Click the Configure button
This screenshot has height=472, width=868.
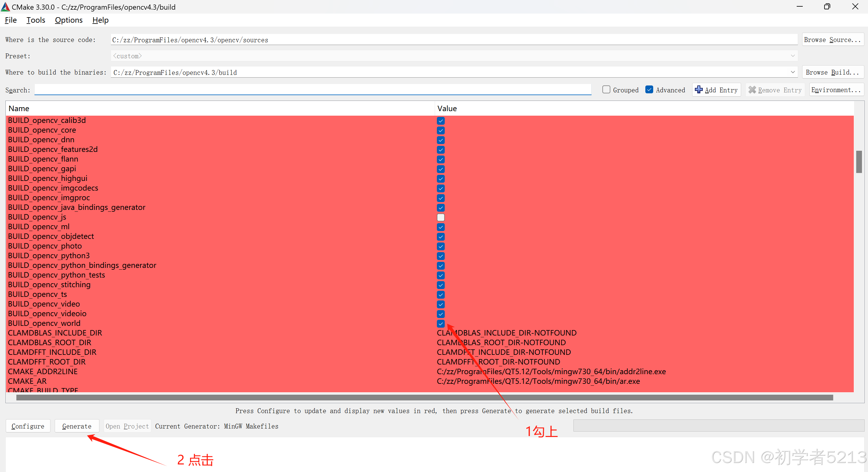(27, 426)
